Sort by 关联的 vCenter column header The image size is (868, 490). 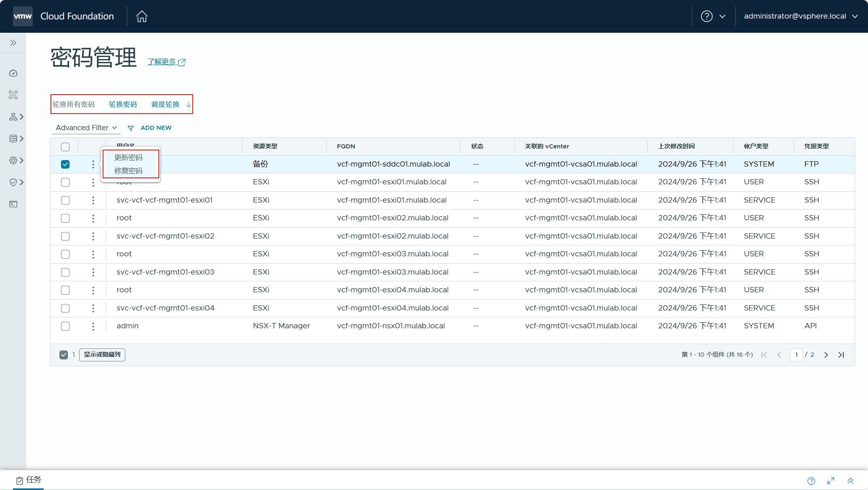547,146
